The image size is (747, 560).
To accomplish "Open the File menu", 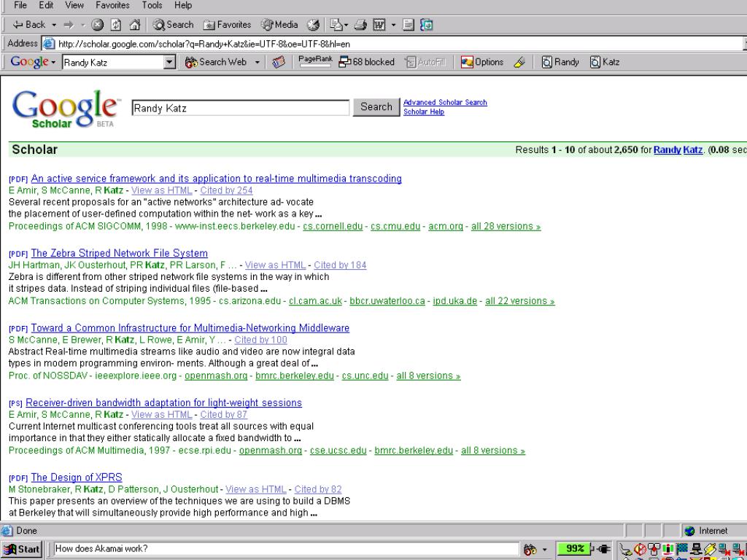I will tap(20, 5).
